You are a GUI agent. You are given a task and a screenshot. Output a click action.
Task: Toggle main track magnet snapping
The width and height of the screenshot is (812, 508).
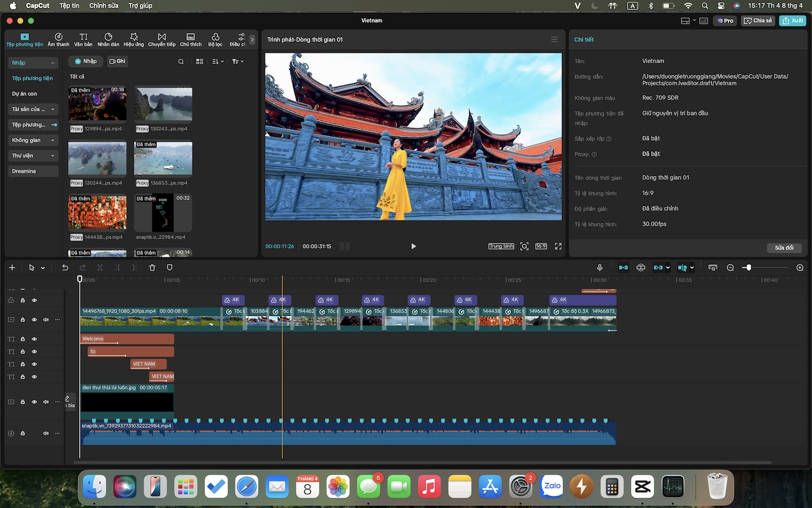click(623, 268)
